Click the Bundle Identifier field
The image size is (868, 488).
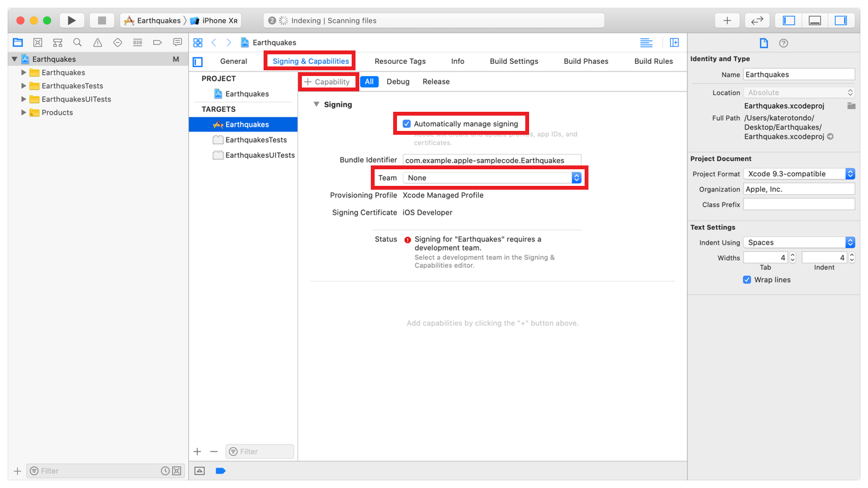pyautogui.click(x=492, y=160)
